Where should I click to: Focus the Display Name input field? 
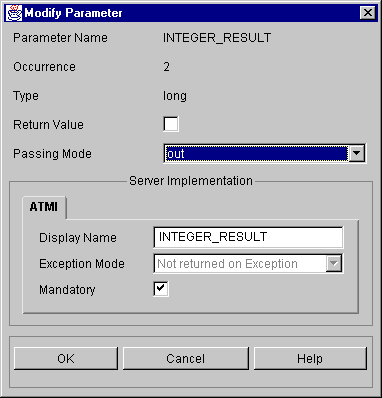click(248, 237)
